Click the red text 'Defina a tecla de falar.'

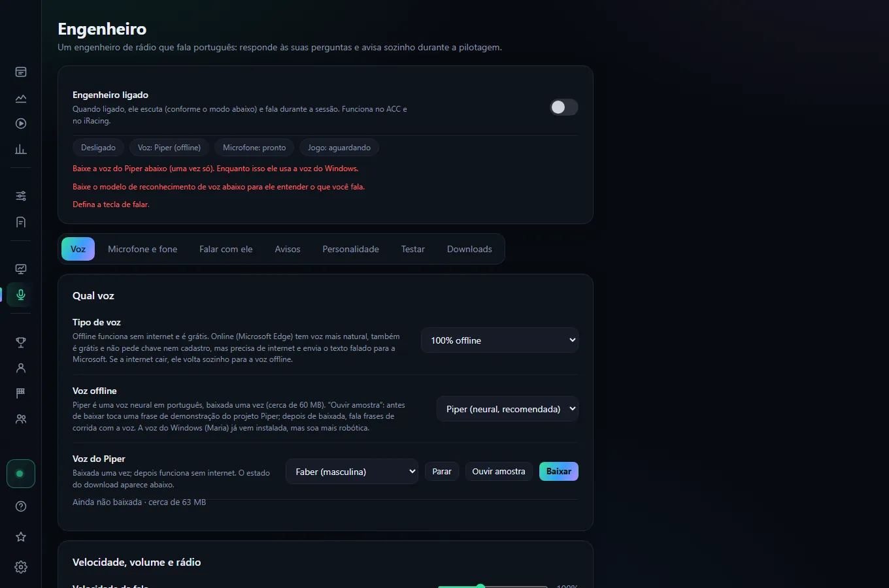click(x=111, y=204)
